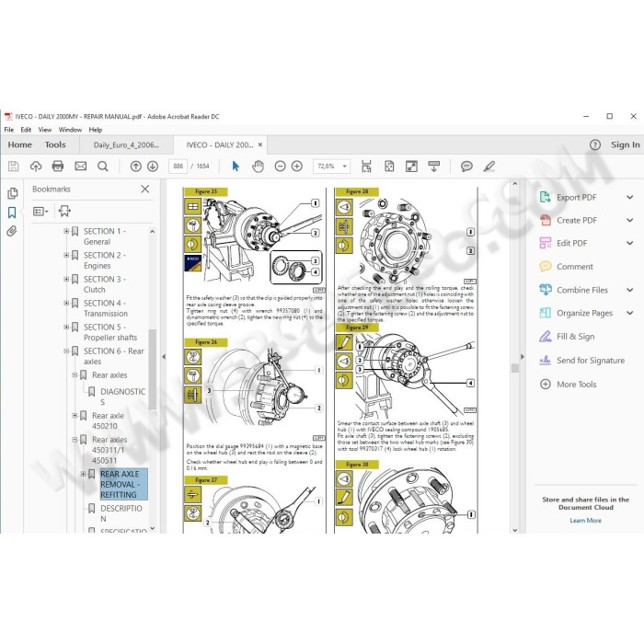Image resolution: width=644 pixels, height=644 pixels.
Task: Toggle the Bookmarks panel icon
Action: [x=12, y=213]
